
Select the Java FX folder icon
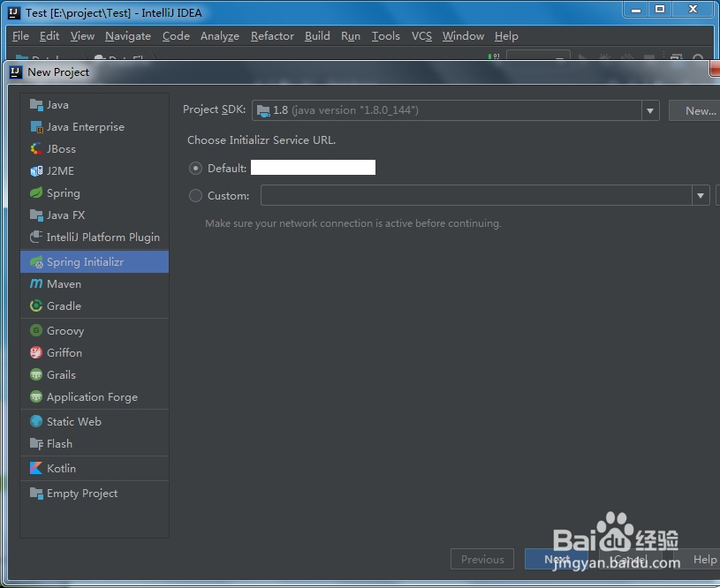(x=36, y=215)
